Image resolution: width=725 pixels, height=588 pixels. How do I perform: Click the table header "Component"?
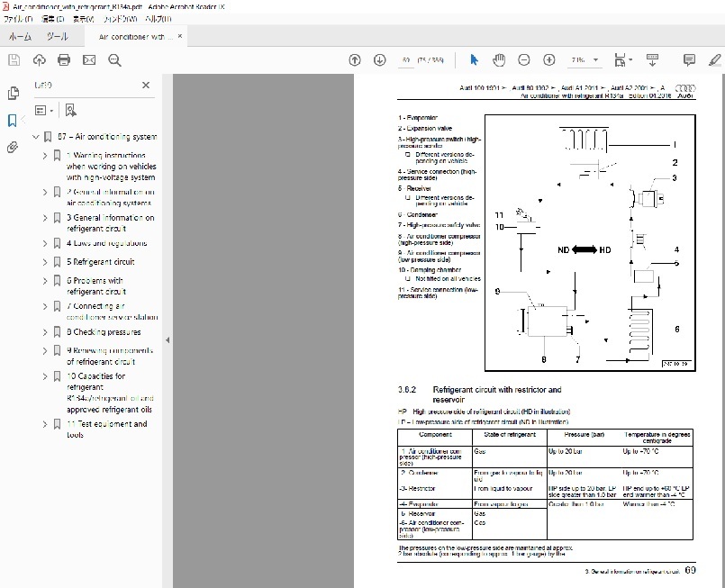435,435
